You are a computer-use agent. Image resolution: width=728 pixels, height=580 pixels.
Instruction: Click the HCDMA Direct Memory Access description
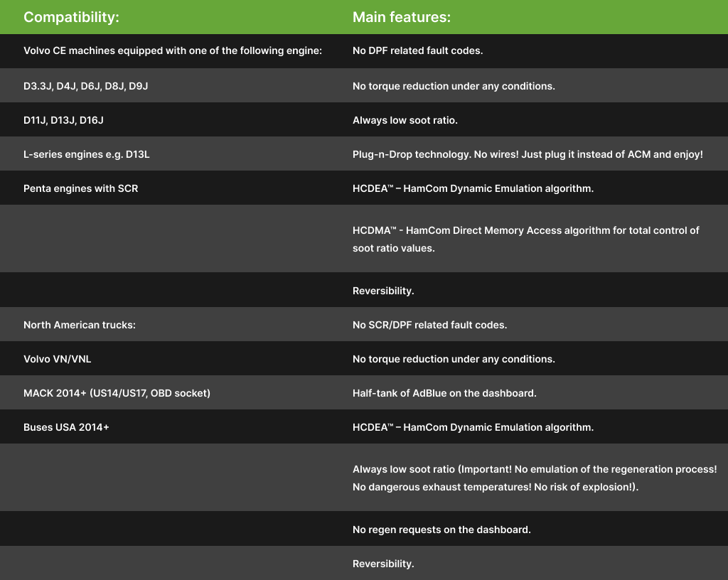526,239
